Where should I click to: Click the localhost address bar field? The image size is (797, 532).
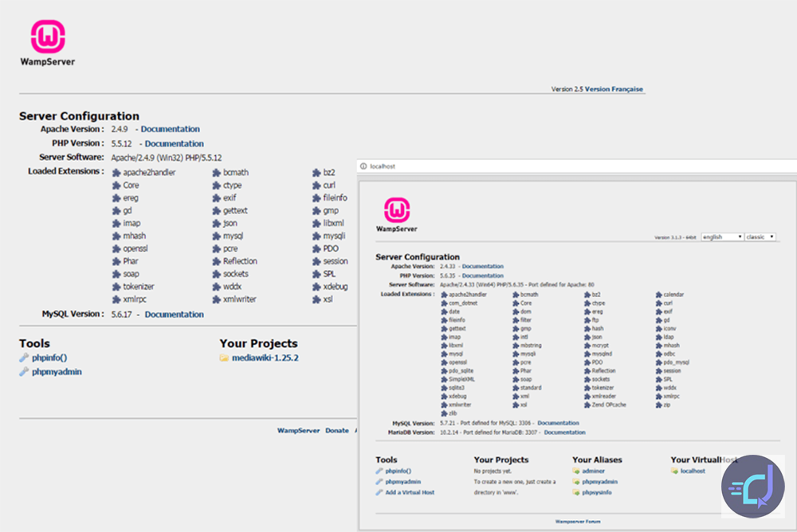click(x=577, y=166)
